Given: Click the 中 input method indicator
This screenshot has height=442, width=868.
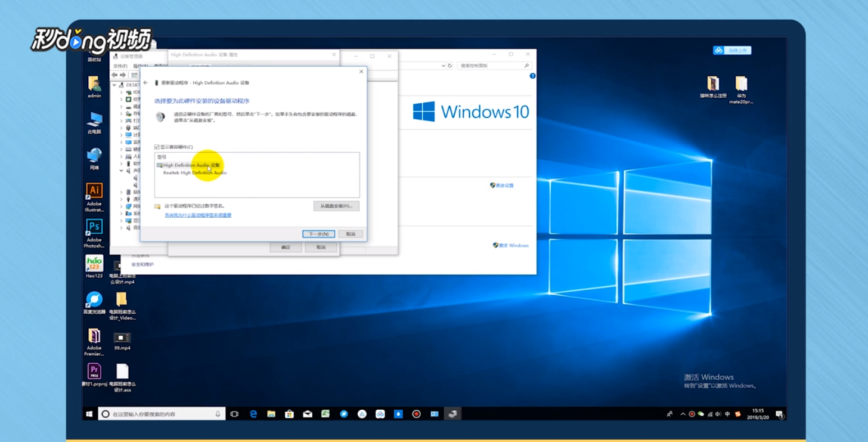Looking at the screenshot, I should tap(727, 414).
